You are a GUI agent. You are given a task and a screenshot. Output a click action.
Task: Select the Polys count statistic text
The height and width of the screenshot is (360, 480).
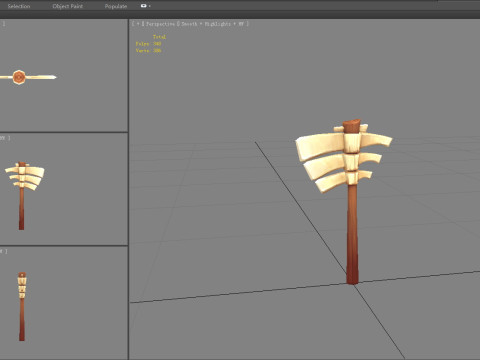pos(148,44)
